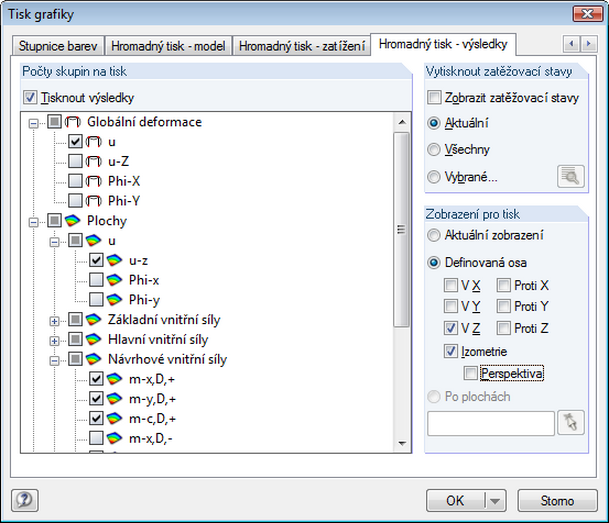609x523 pixels.
Task: Toggle the Tisknout výsledky checkbox
Action: [30, 97]
